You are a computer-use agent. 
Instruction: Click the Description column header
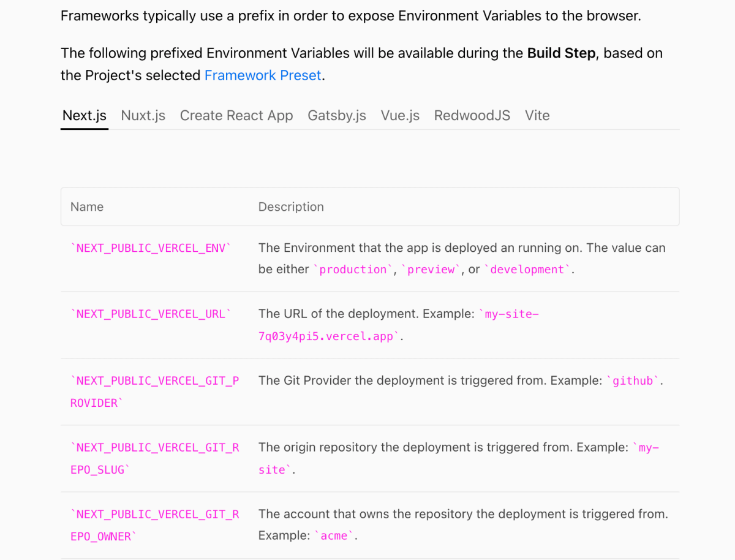pos(291,207)
